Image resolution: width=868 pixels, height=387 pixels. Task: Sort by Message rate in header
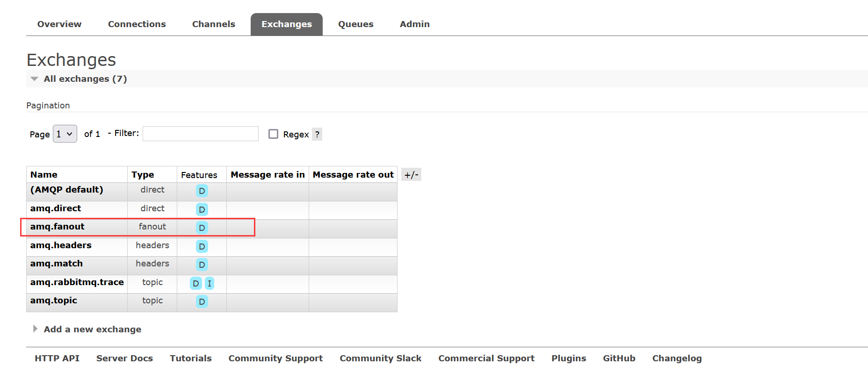tap(268, 174)
